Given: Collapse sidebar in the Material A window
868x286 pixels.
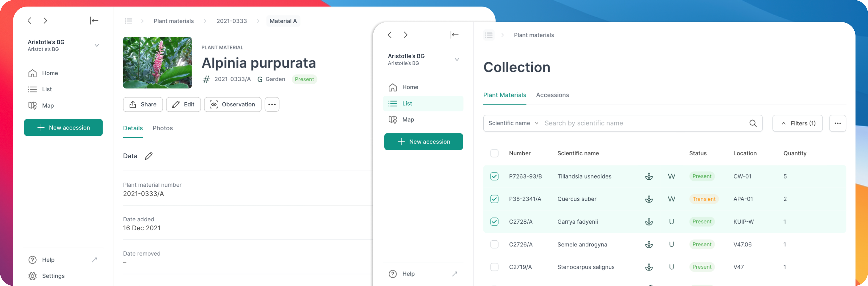Looking at the screenshot, I should [94, 21].
